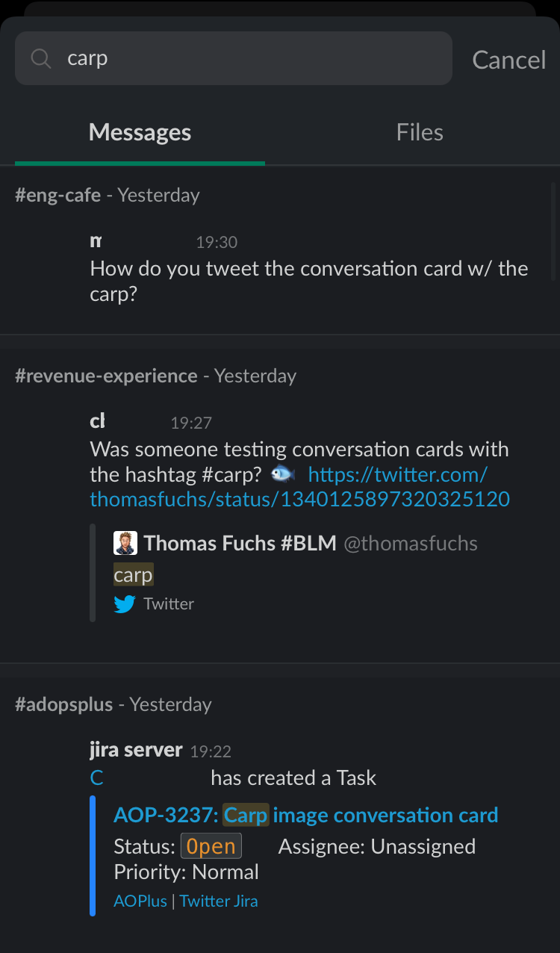Tap the Cancel search button
The width and height of the screenshot is (560, 953).
pyautogui.click(x=508, y=60)
